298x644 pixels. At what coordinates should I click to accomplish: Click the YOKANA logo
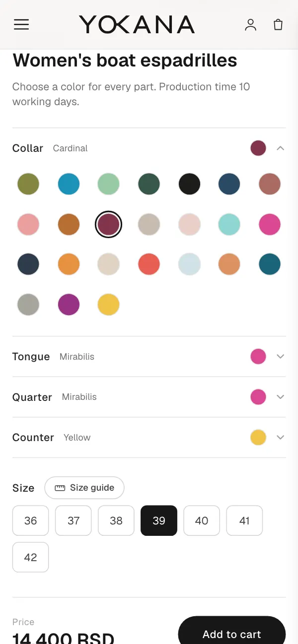point(137,24)
